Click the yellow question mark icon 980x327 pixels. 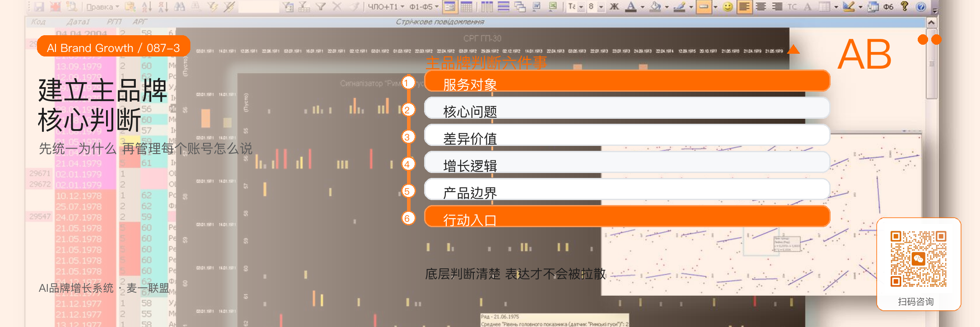point(904,6)
